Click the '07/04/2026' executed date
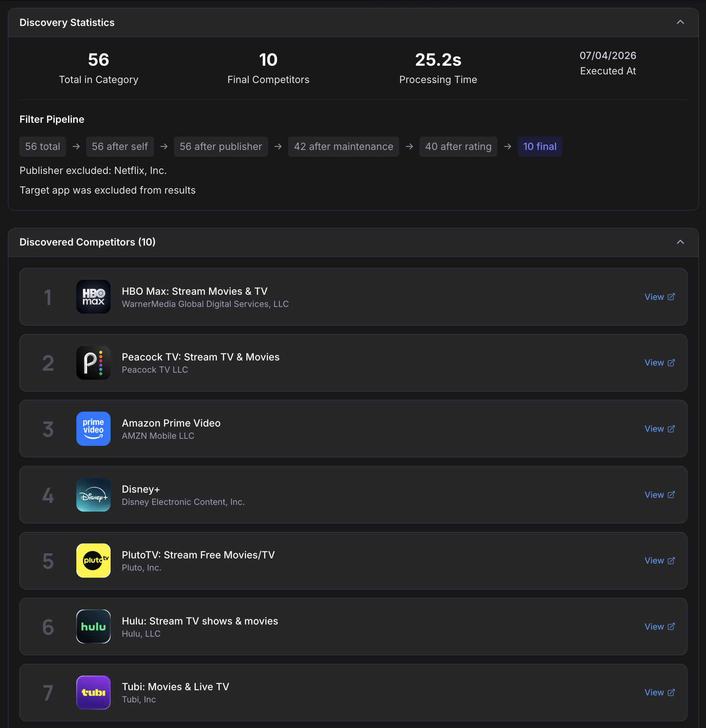The width and height of the screenshot is (706, 728). [x=608, y=55]
